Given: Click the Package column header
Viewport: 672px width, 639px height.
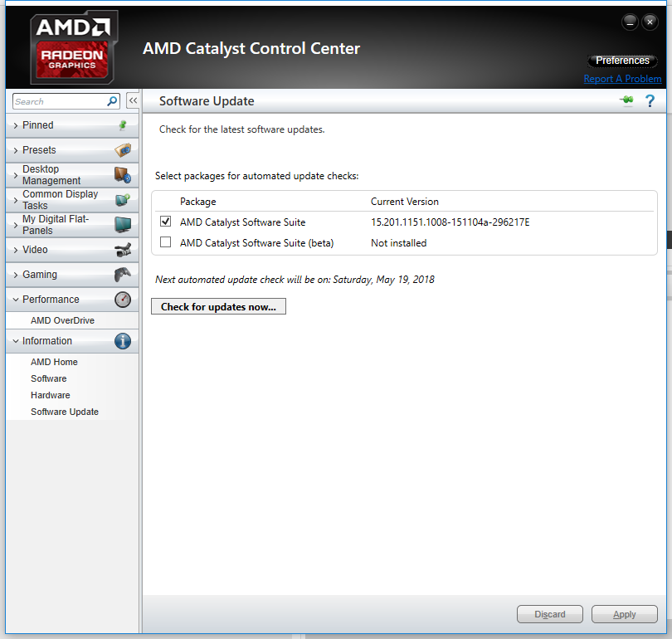Looking at the screenshot, I should coord(198,202).
